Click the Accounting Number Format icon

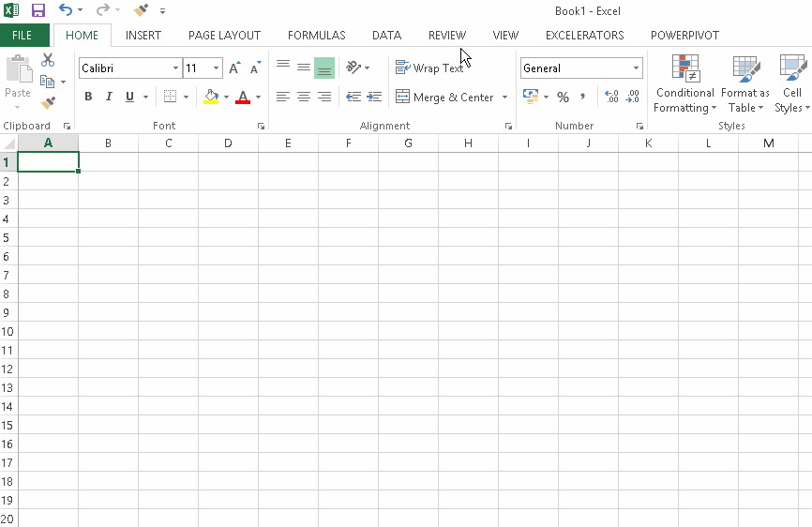(x=531, y=97)
